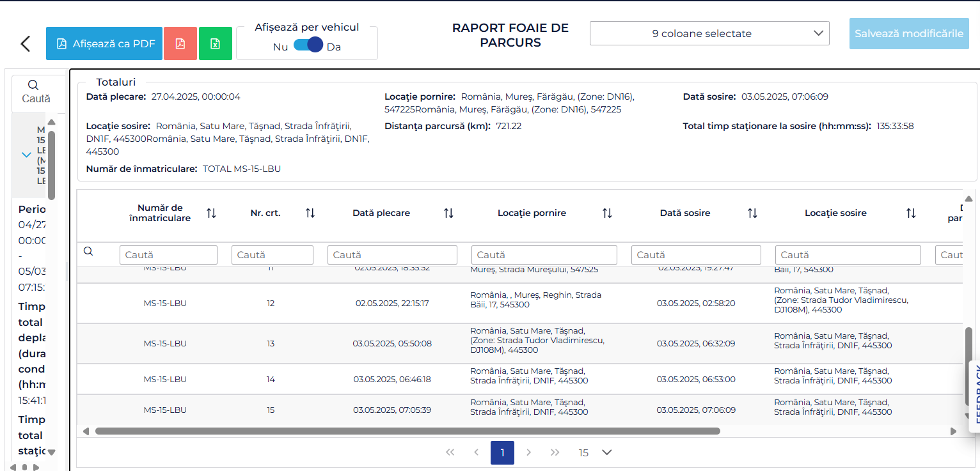This screenshot has height=471, width=980.
Task: Open rows per page dropdown showing 15
Action: tap(595, 452)
